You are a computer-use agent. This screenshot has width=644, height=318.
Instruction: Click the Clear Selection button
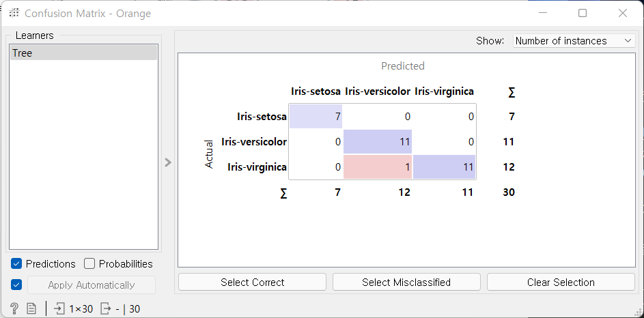[561, 282]
